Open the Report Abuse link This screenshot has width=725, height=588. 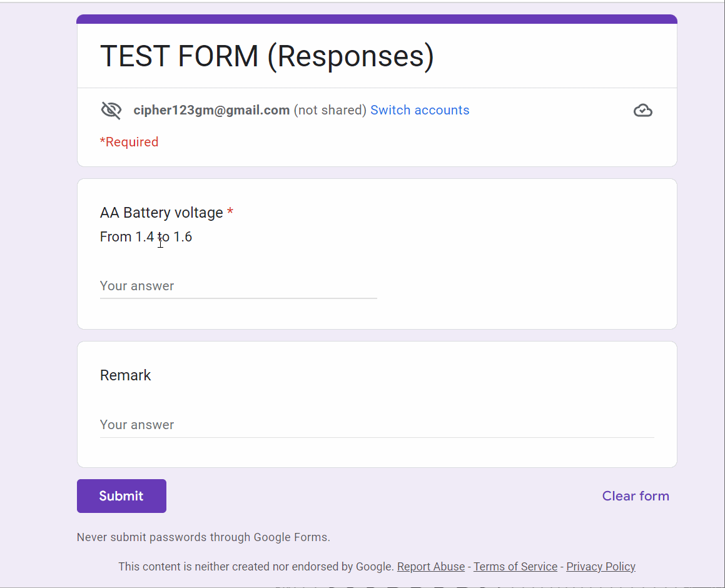(430, 567)
